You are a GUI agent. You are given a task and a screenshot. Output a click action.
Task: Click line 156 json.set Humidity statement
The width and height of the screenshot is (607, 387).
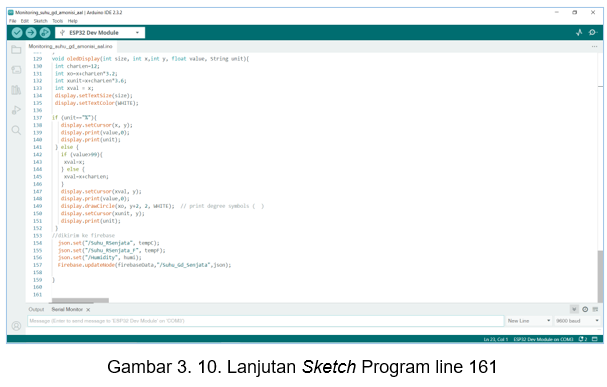(100, 258)
